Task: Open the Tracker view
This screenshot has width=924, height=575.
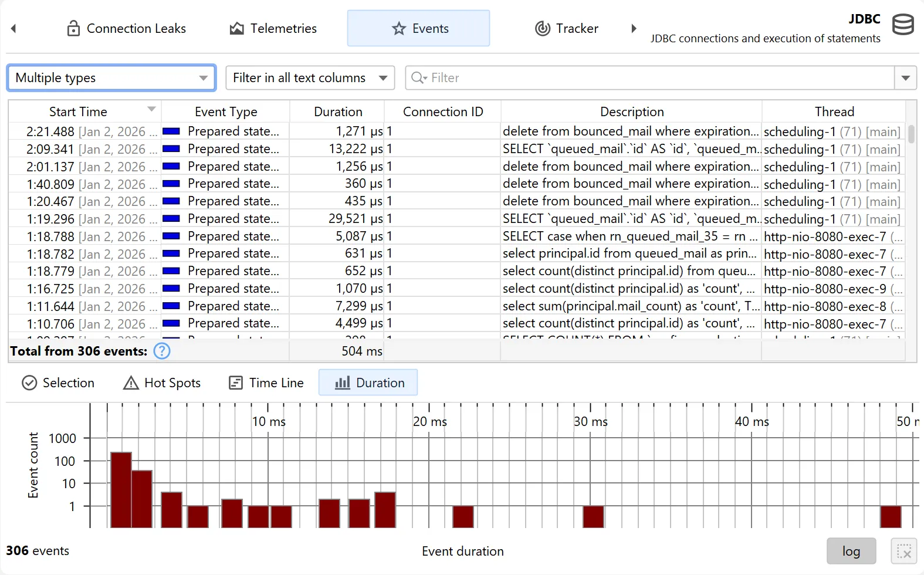Action: tap(566, 28)
